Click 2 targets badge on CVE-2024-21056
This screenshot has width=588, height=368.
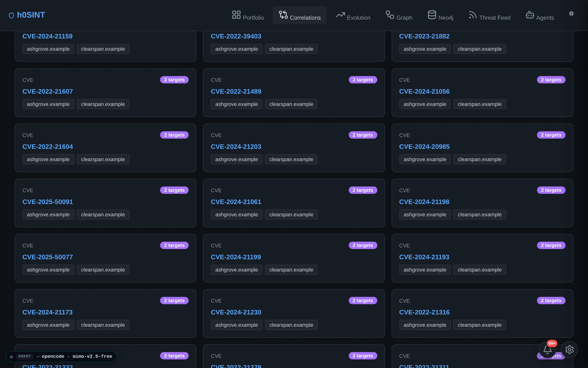pos(551,80)
